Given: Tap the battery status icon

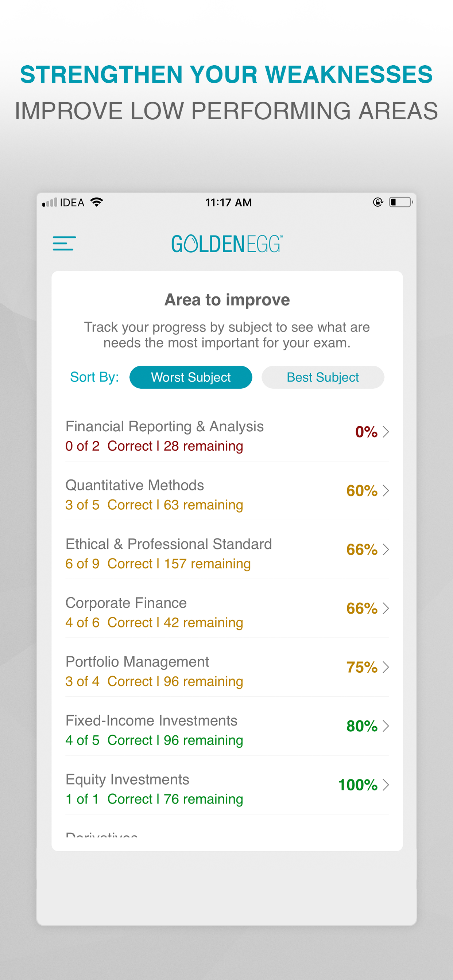Looking at the screenshot, I should click(x=401, y=202).
